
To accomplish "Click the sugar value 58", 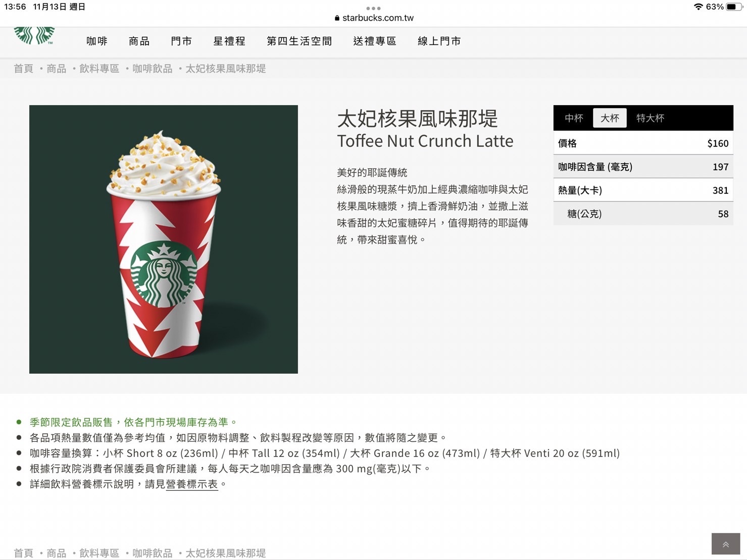I will click(723, 214).
